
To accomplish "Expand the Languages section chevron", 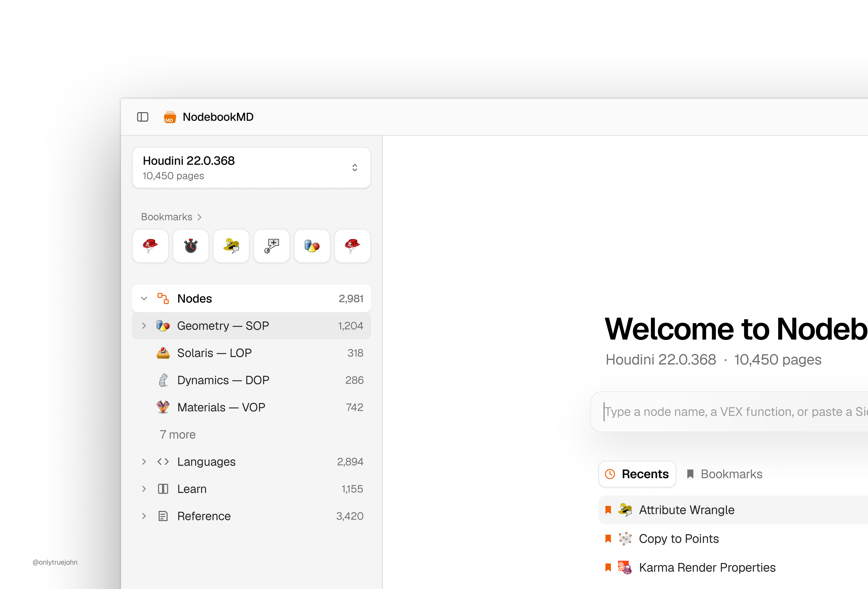I will pyautogui.click(x=144, y=462).
